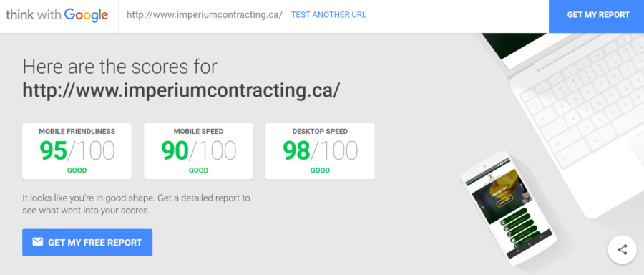
Task: Click the 98/100 desktop speed score
Action: 320,151
